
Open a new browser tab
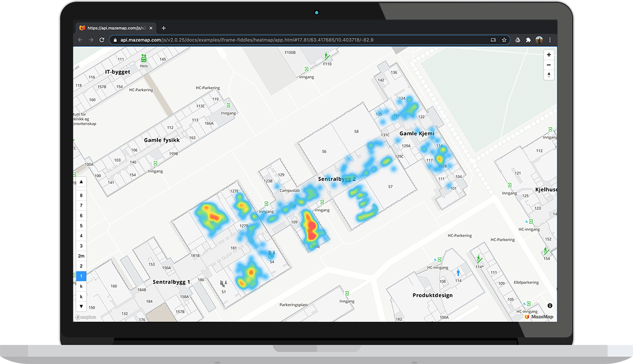(x=163, y=28)
